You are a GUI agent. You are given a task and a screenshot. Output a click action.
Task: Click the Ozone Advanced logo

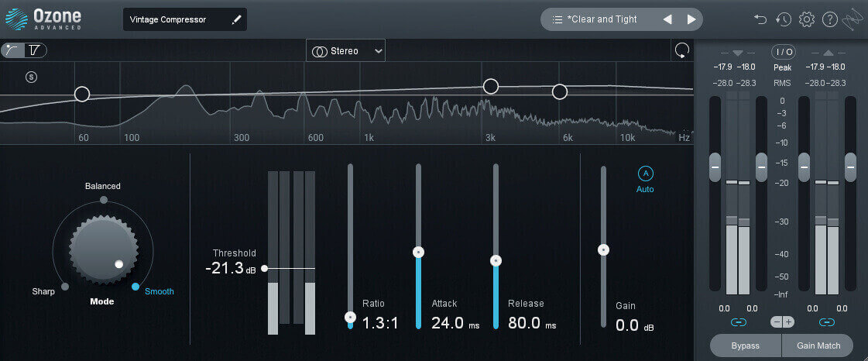point(44,19)
